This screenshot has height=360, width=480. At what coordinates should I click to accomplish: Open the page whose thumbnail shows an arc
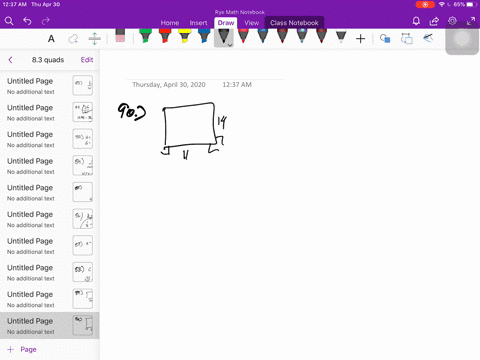(50, 219)
